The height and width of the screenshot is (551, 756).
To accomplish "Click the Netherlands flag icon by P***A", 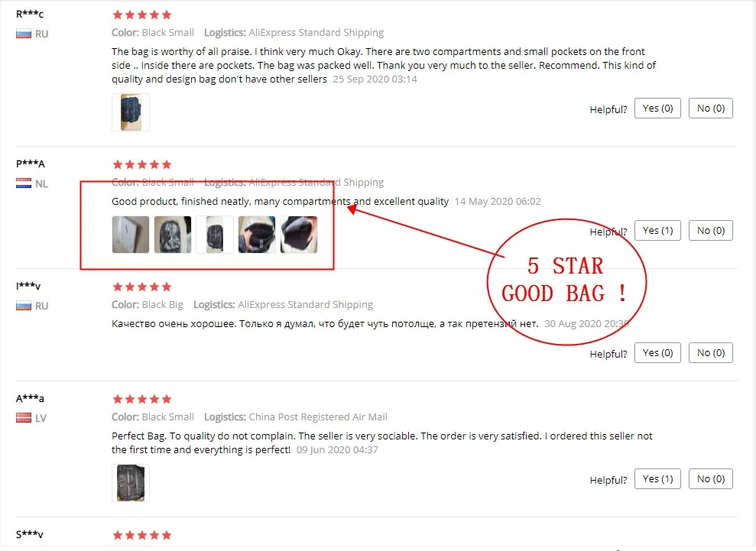I will click(24, 183).
